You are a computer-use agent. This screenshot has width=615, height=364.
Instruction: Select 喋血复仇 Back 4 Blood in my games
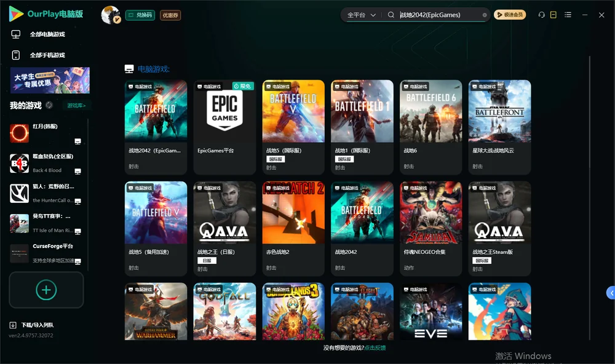point(46,164)
